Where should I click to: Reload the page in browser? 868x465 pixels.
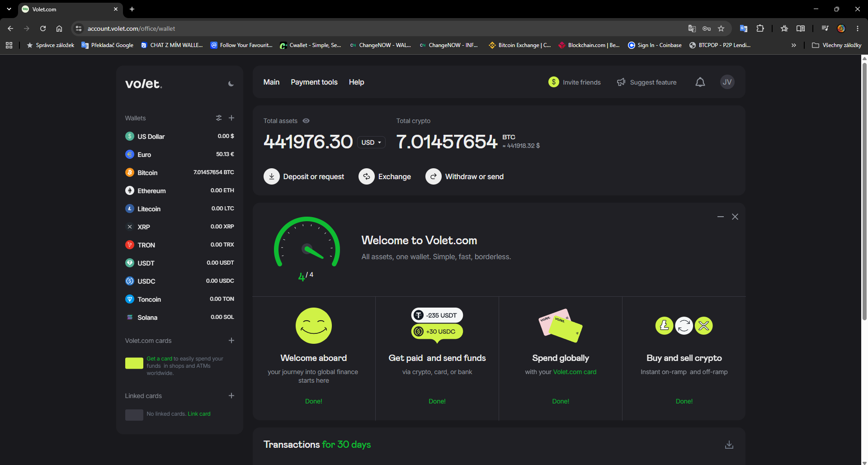point(43,28)
